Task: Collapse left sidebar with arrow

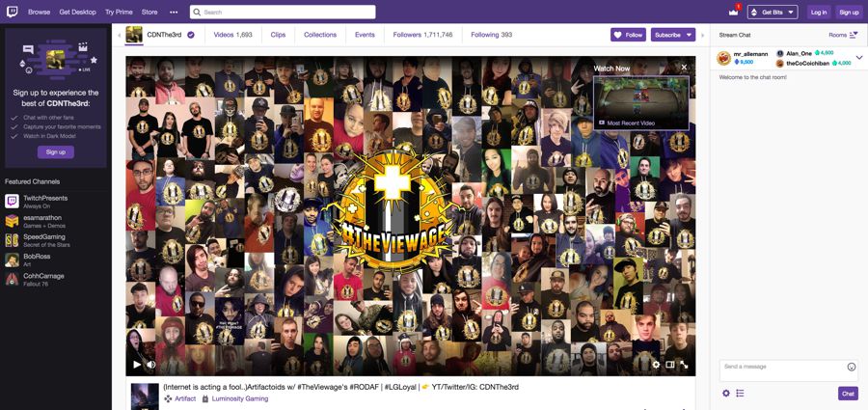Action: tap(119, 35)
